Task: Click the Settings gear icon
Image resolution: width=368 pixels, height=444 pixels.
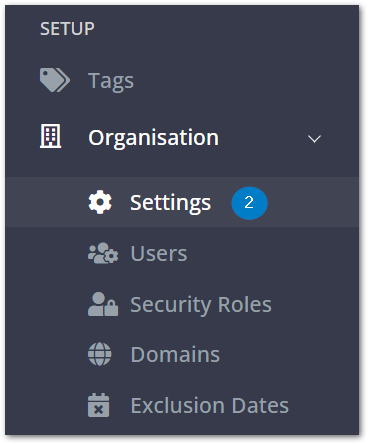Action: [x=100, y=202]
